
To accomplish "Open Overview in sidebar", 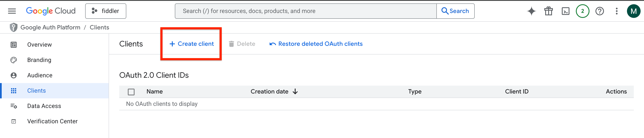I will (55, 45).
